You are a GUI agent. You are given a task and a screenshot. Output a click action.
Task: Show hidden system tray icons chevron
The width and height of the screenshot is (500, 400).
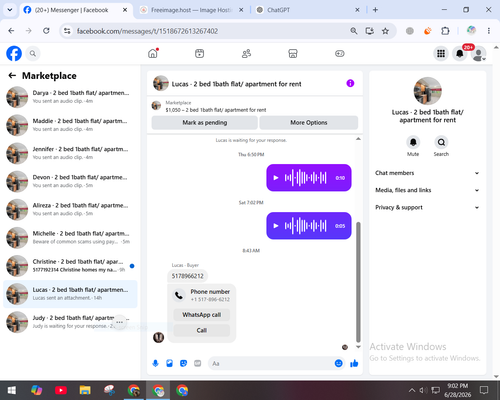tap(412, 390)
